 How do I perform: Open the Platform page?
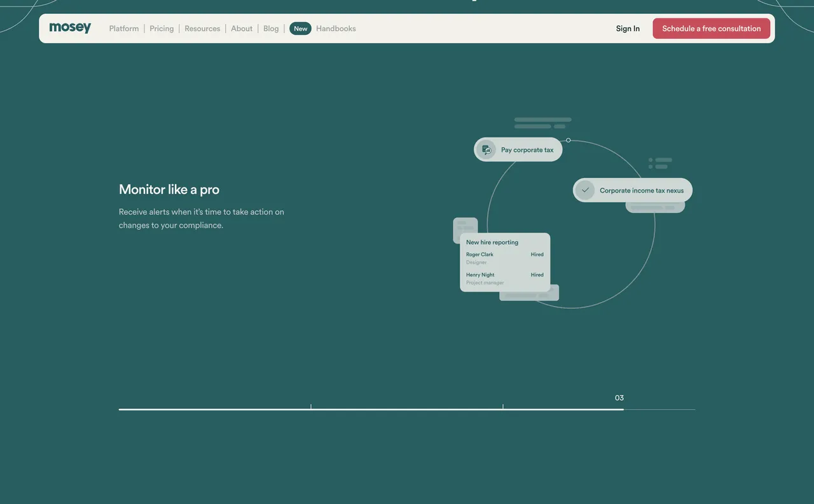pyautogui.click(x=124, y=27)
